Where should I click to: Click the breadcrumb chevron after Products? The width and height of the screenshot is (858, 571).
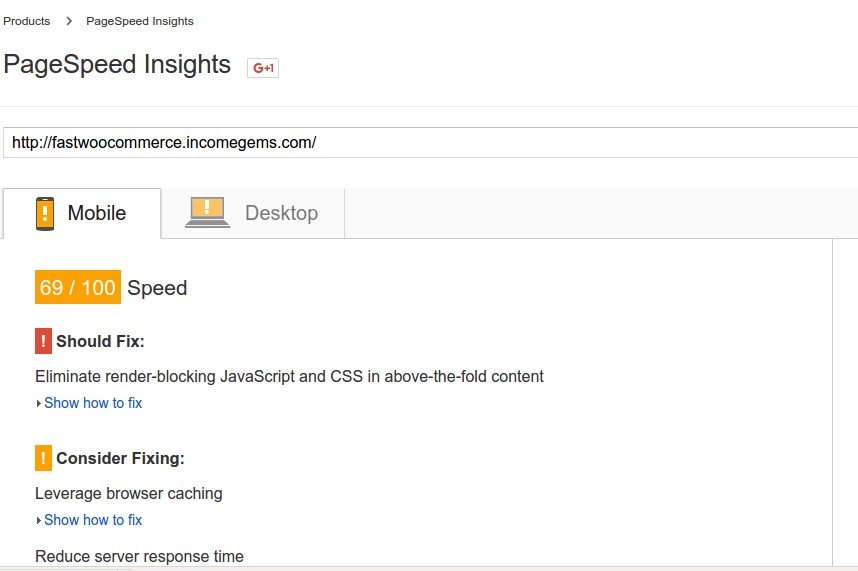[x=69, y=21]
